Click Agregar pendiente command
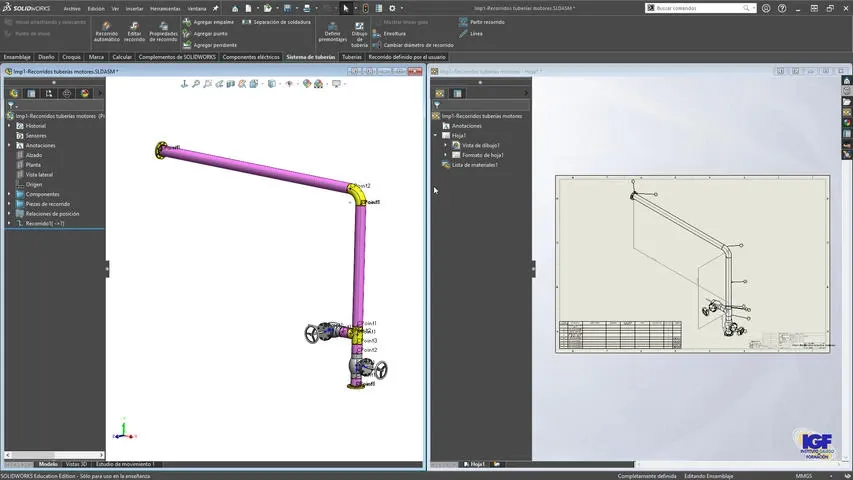 point(209,45)
